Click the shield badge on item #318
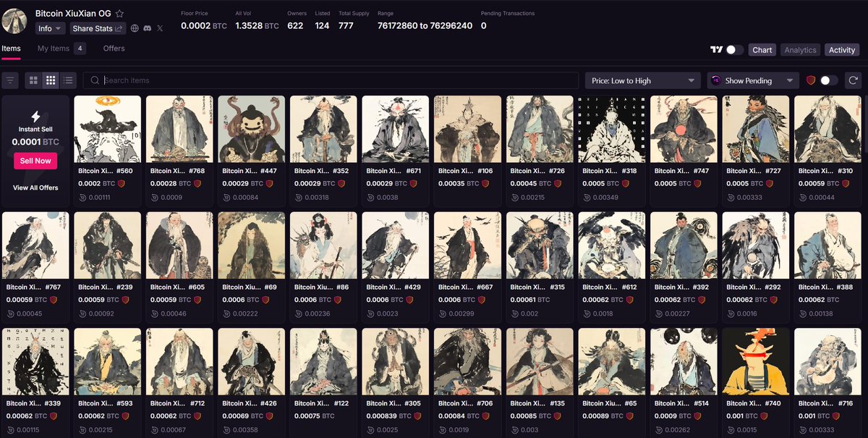This screenshot has width=868, height=438. (x=626, y=184)
